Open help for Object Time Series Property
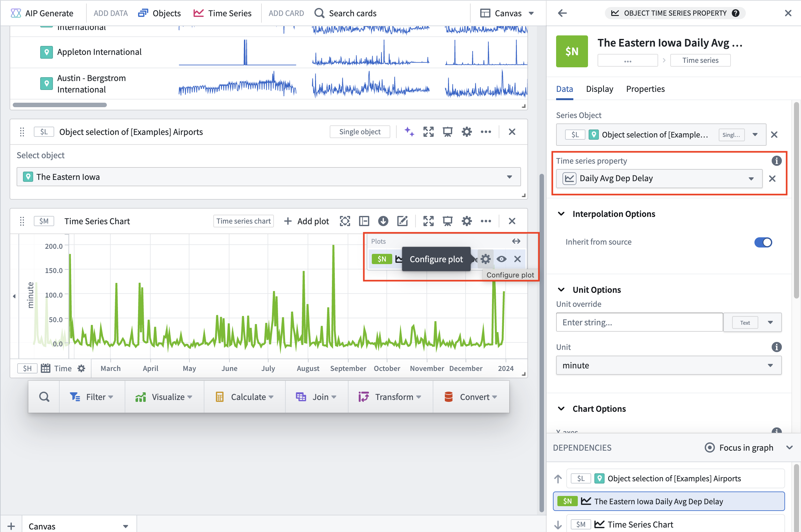 click(x=736, y=13)
